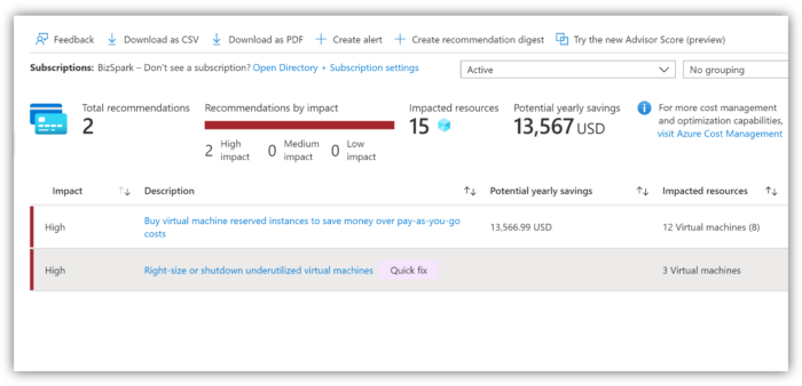The width and height of the screenshot is (802, 386).
Task: Click the 13,566.99 USD savings cell
Action: [521, 227]
